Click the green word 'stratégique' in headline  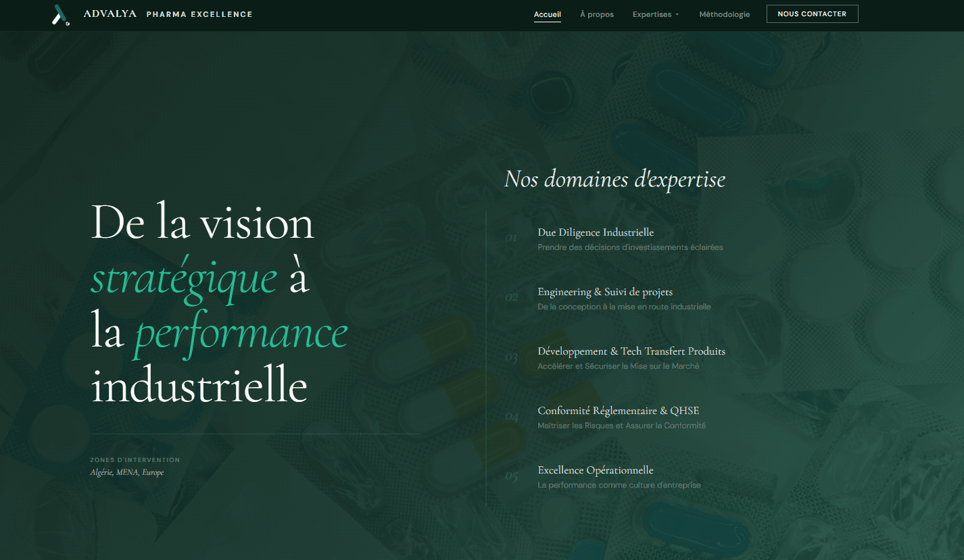coord(184,279)
